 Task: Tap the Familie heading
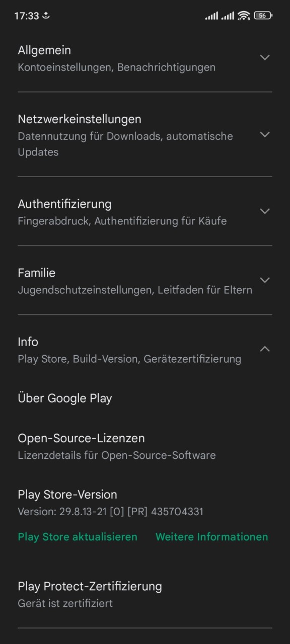(x=37, y=273)
